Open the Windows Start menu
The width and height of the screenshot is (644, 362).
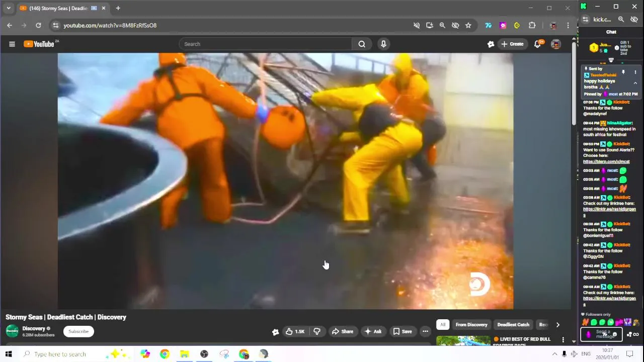tap(9, 354)
